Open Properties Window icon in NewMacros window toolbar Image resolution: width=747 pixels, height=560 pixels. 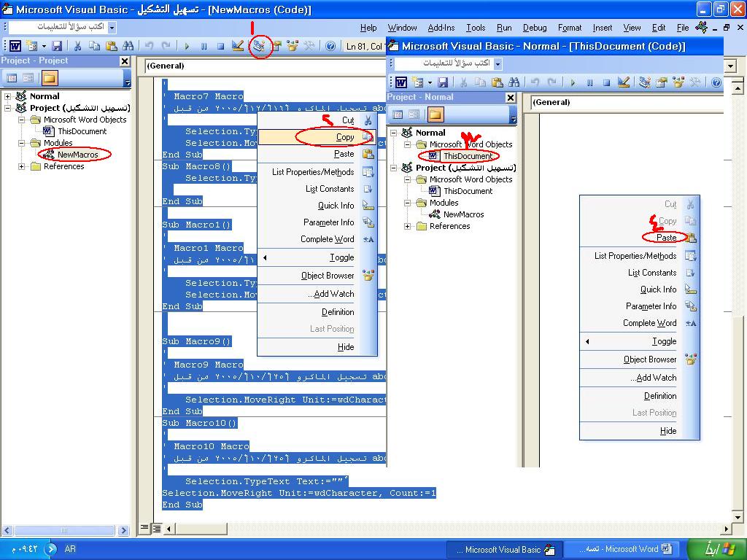tap(276, 46)
